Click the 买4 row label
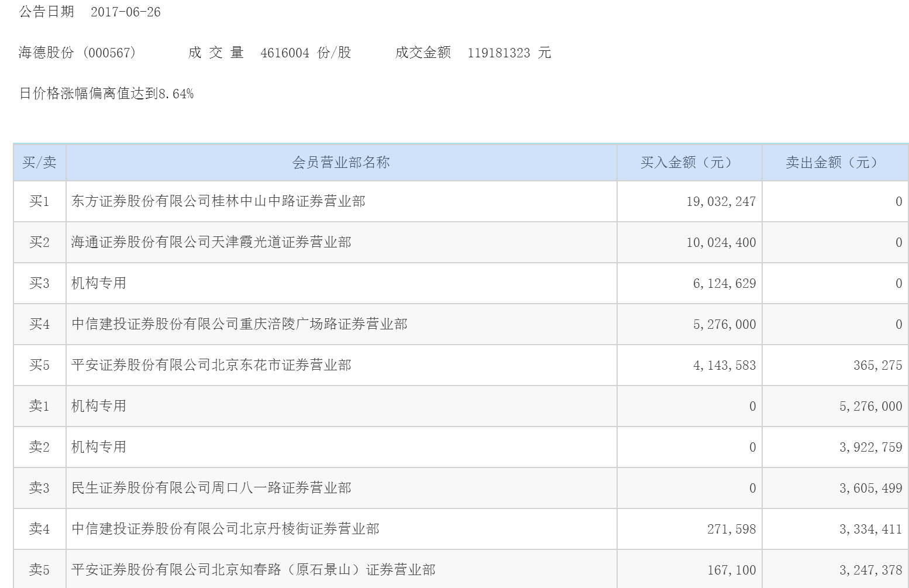Image resolution: width=909 pixels, height=588 pixels. 39,324
